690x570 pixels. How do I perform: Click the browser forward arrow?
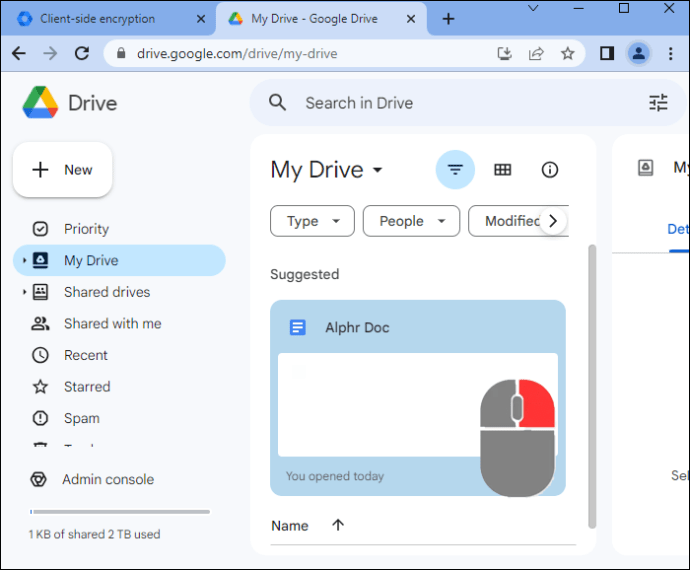50,54
